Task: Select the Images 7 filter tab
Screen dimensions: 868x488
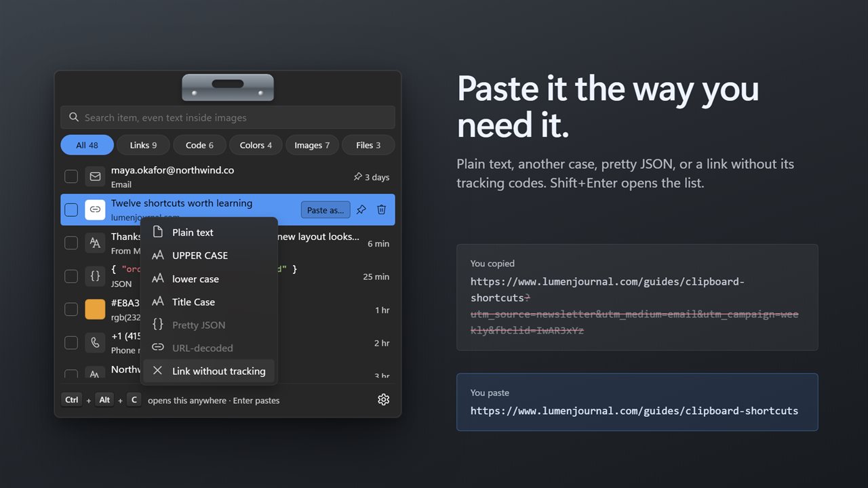Action: pyautogui.click(x=312, y=145)
